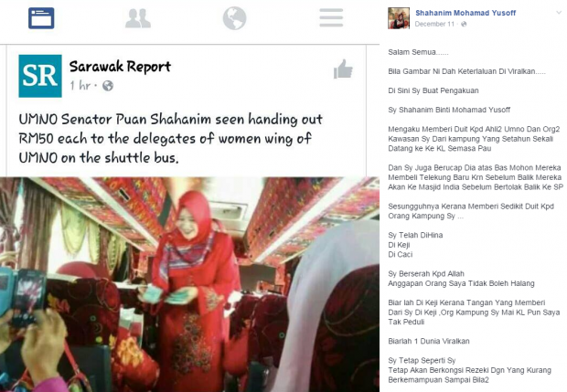Click the 'Sy Berserah Kpd Allah' paragraph
Viewport: 567px width, 392px height.
461,279
